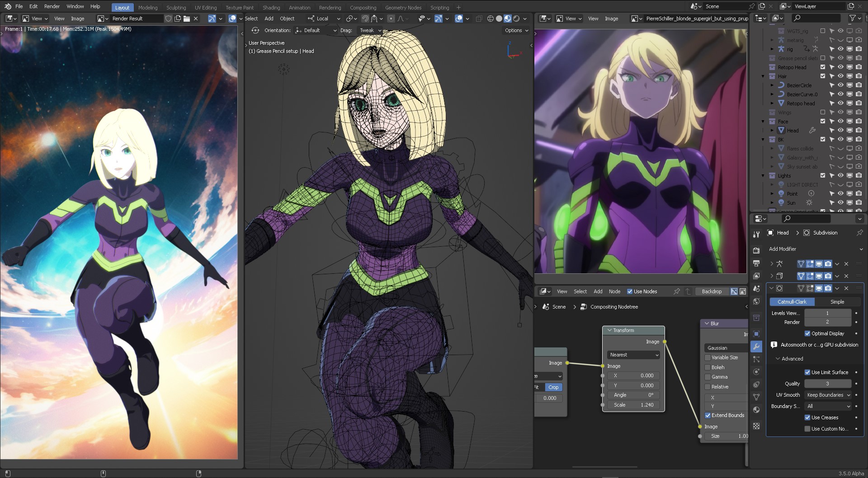The image size is (868, 478).
Task: Open the Render menu
Action: tap(52, 6)
